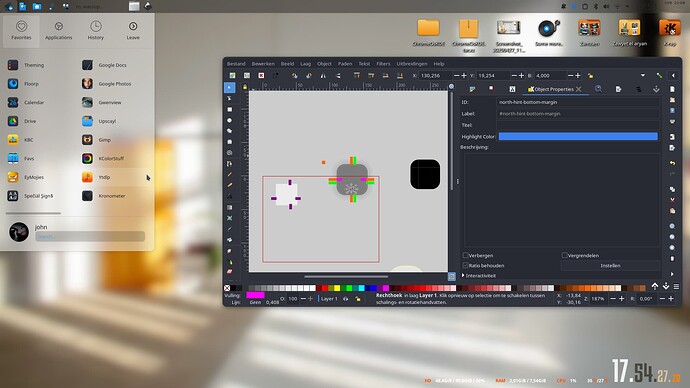
Task: Click Select All toolbar icon
Action: pos(232,76)
